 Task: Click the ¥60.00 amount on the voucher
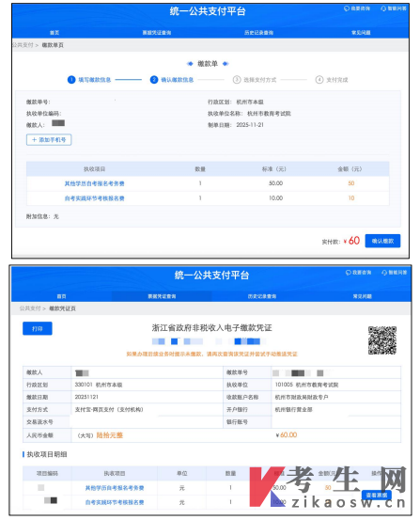[x=287, y=434]
